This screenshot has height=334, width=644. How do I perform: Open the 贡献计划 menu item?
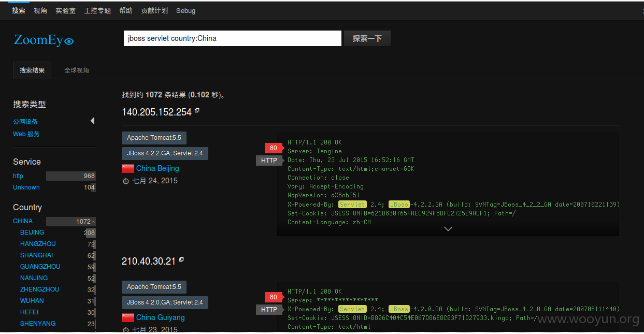154,10
